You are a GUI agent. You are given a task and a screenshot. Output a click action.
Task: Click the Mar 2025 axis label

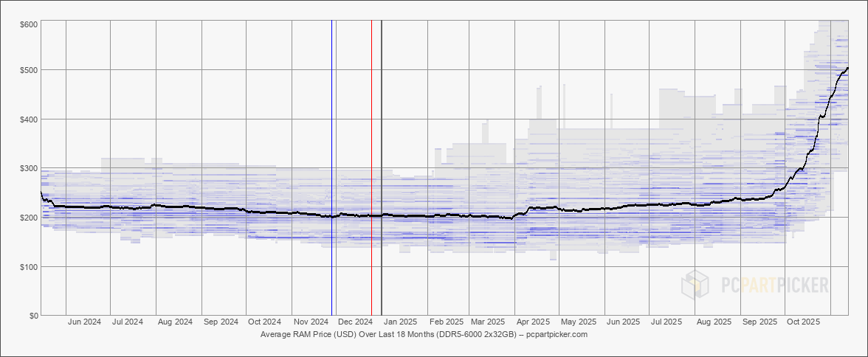488,322
